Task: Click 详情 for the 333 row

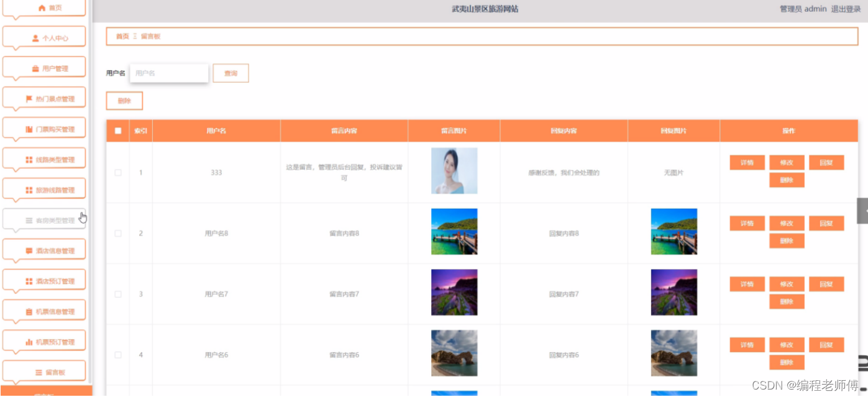Action: (747, 163)
